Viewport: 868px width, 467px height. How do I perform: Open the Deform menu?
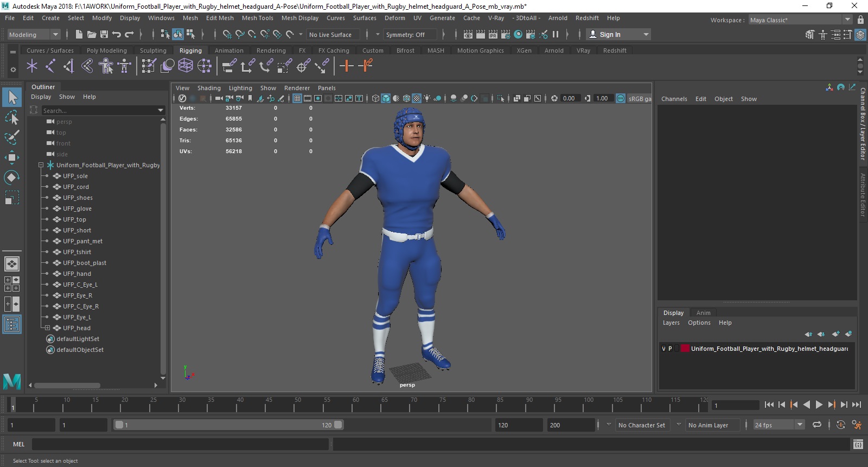pyautogui.click(x=394, y=18)
